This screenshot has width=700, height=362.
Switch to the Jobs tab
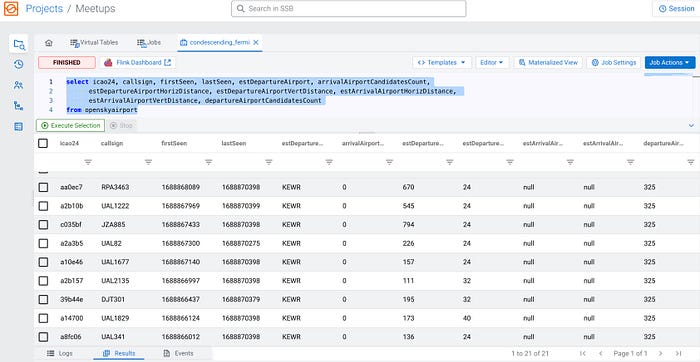click(x=149, y=43)
